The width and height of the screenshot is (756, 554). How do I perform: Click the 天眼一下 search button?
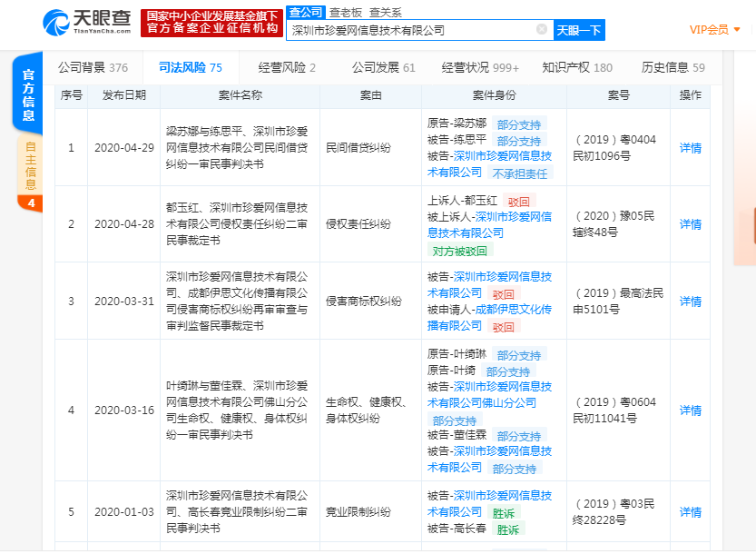click(x=579, y=30)
